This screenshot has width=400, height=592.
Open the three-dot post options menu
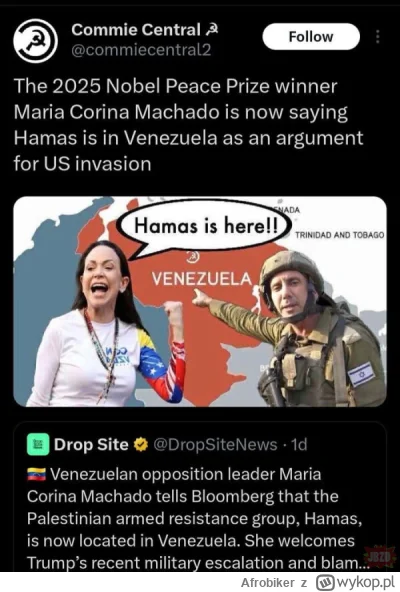(x=377, y=37)
